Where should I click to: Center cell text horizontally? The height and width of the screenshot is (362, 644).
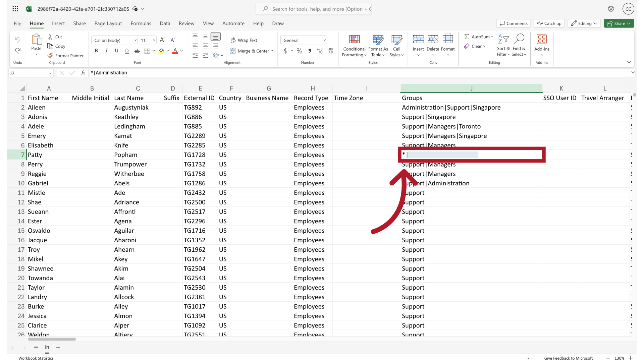[x=205, y=46]
